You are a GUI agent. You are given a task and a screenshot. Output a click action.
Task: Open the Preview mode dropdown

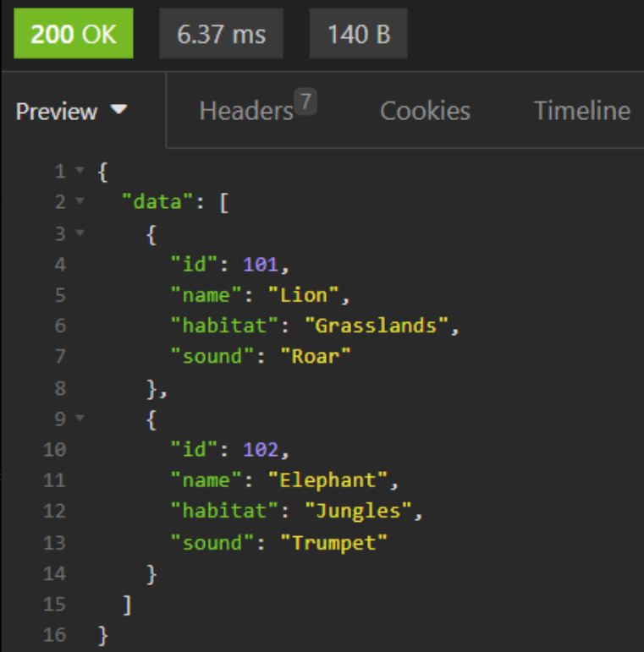[72, 111]
